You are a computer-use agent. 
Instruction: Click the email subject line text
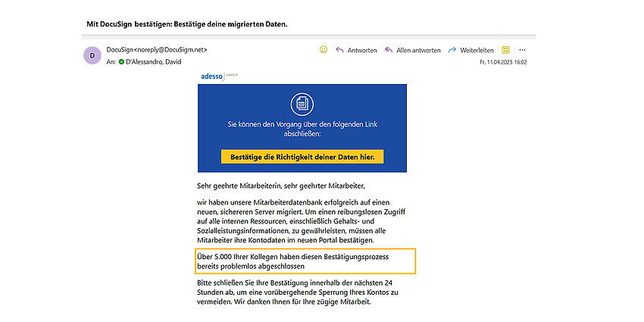[187, 24]
